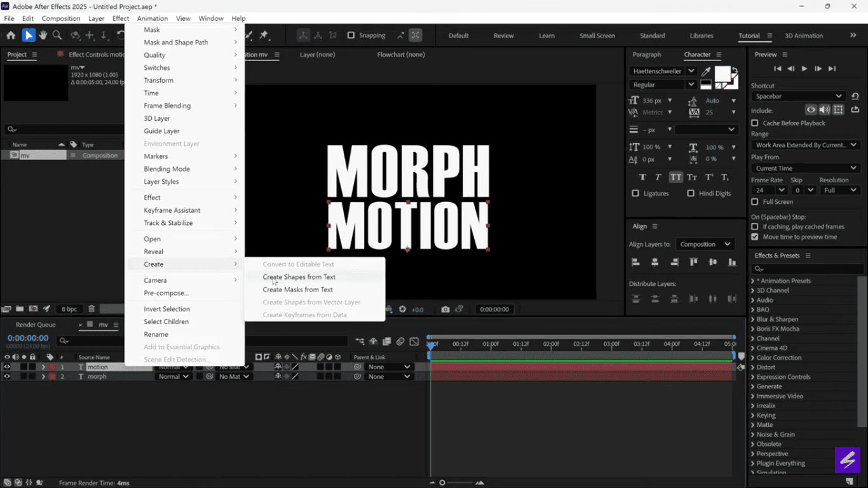Screen dimensions: 868x488
Task: Uncheck Move time to preview time
Action: point(755,237)
